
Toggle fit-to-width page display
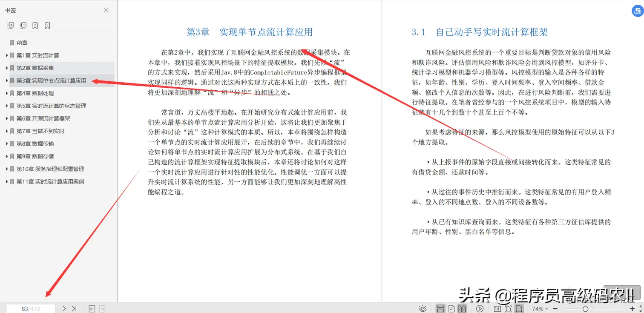point(519,308)
